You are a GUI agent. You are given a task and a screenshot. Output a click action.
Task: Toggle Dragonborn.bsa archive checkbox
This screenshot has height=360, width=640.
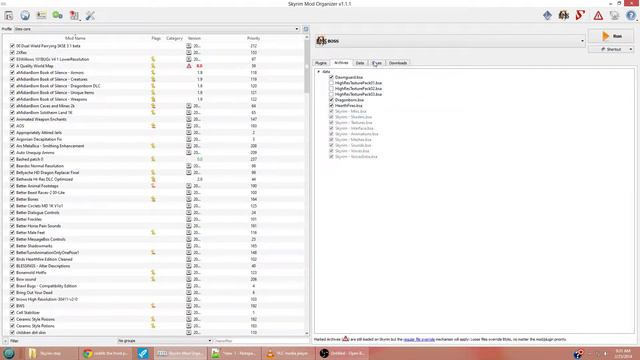click(x=331, y=100)
